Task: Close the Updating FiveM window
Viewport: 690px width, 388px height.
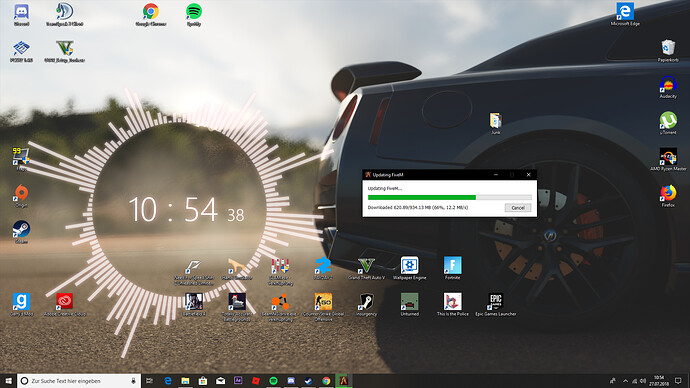Action: [529, 175]
